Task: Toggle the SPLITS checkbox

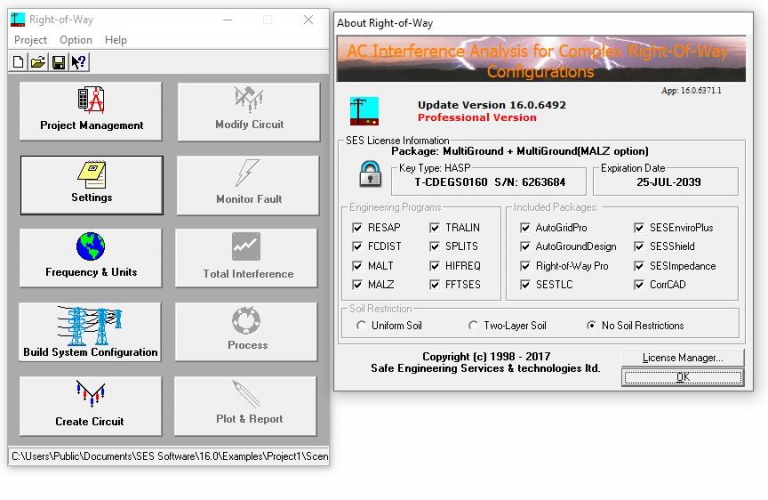Action: (x=434, y=246)
